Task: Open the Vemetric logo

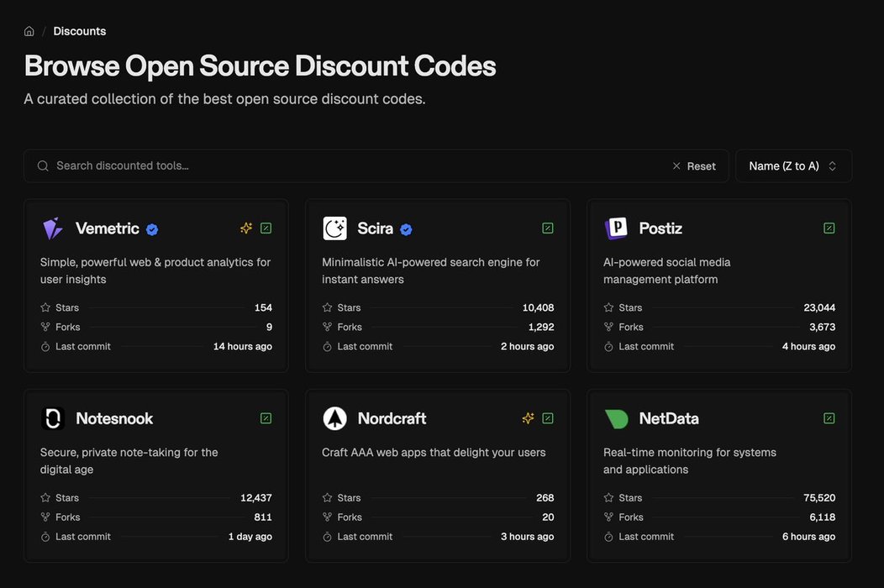Action: [x=53, y=228]
